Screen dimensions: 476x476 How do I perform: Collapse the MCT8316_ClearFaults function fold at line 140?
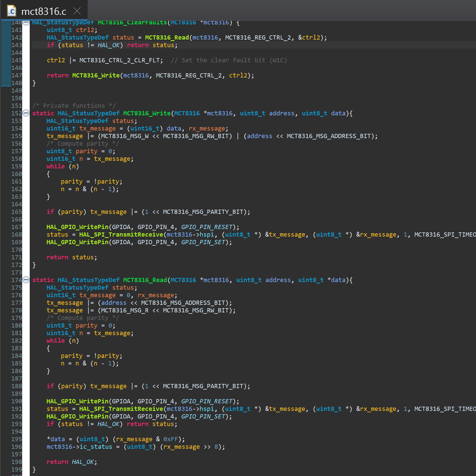point(26,23)
